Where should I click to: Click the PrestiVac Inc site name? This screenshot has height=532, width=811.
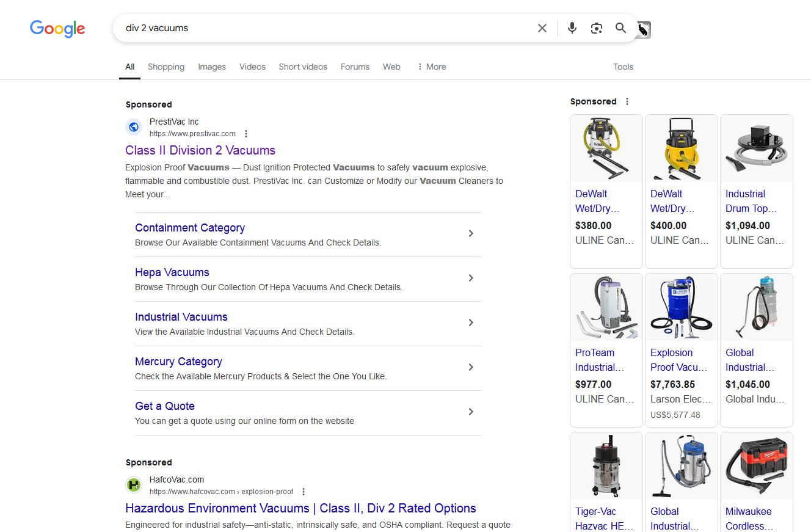(x=174, y=122)
